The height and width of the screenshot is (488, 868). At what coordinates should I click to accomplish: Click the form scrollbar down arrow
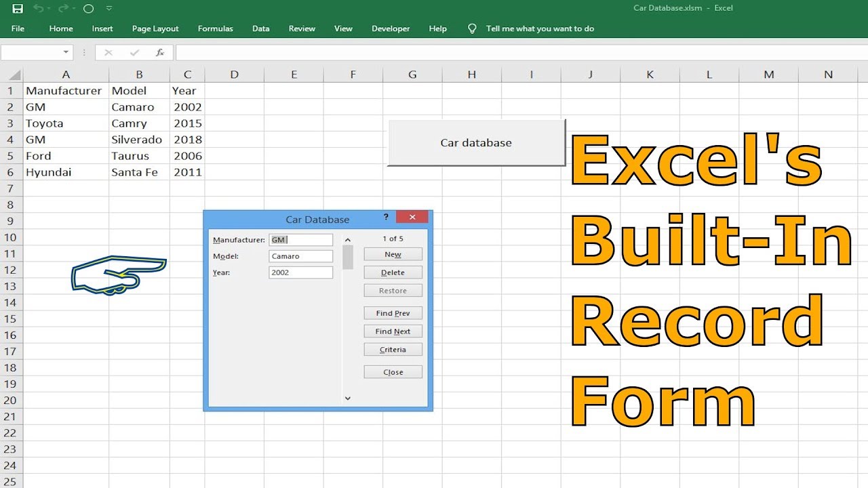348,399
